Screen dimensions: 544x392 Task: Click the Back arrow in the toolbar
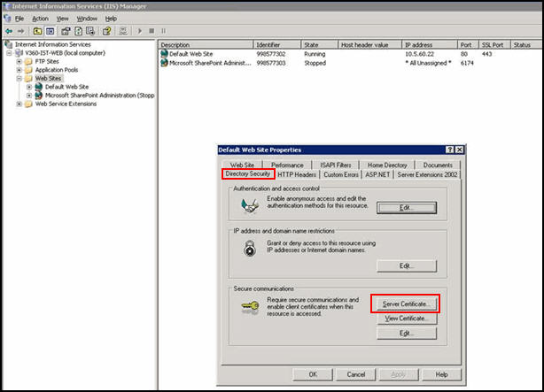click(x=8, y=30)
